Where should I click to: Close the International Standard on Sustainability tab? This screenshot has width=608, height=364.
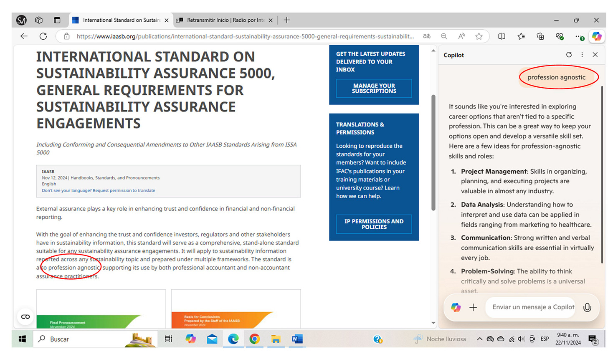tap(167, 20)
